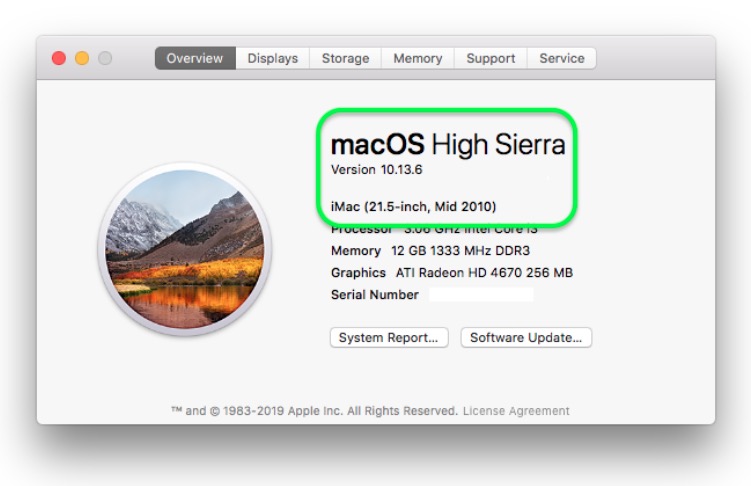Click Version 10.13.6 to reveal build number
This screenshot has width=751, height=486.
coord(376,170)
